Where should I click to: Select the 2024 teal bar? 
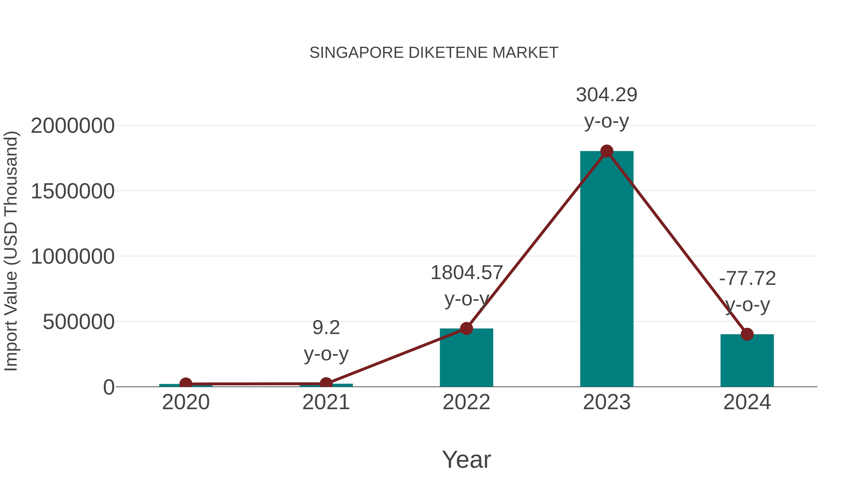(x=747, y=360)
